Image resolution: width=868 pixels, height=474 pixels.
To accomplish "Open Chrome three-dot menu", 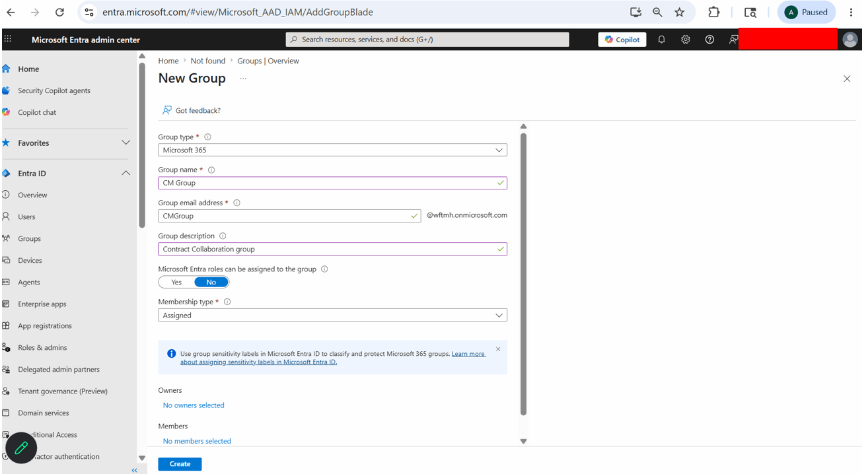I will click(851, 12).
